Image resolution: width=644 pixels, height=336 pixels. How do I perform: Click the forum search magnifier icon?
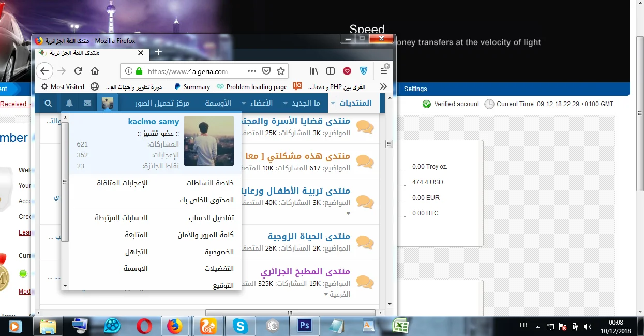[x=48, y=104]
